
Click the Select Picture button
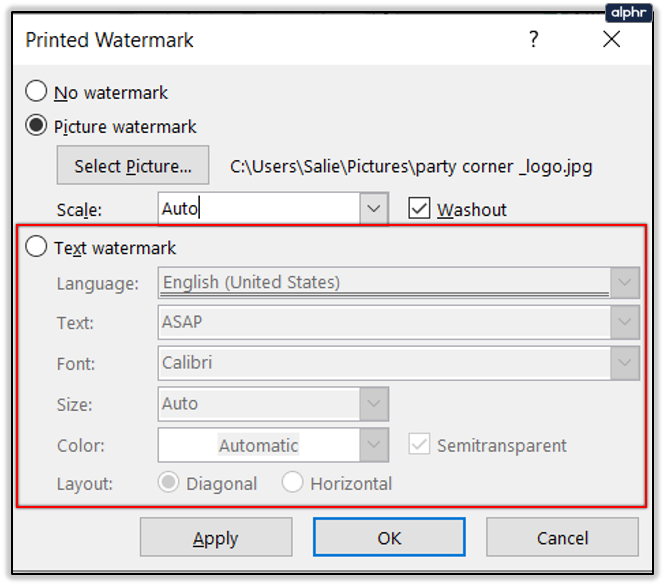click(x=133, y=166)
